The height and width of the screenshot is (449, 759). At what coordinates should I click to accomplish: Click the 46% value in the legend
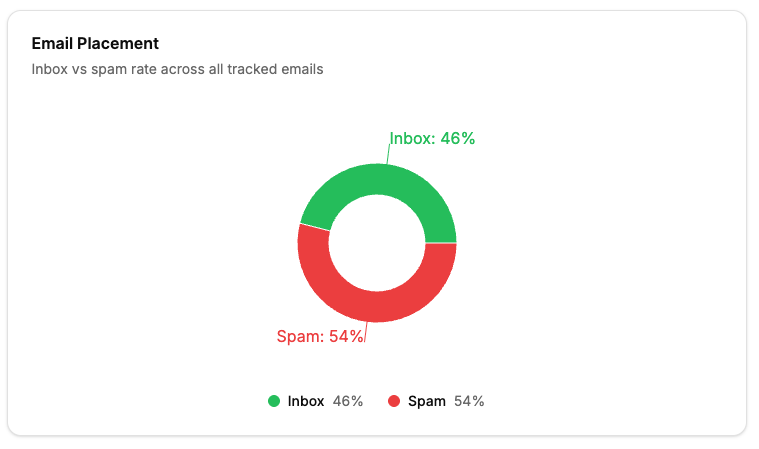[348, 401]
